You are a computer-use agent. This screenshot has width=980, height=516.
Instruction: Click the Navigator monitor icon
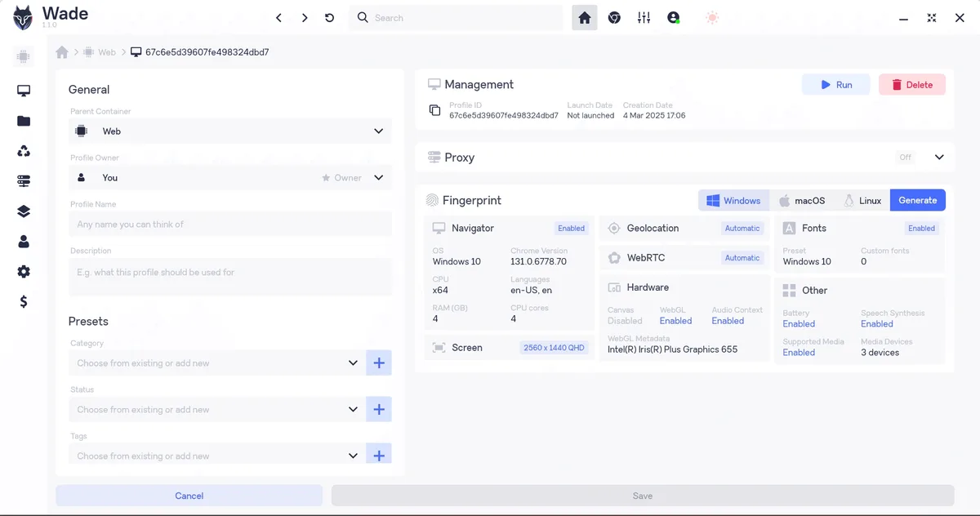click(x=439, y=229)
